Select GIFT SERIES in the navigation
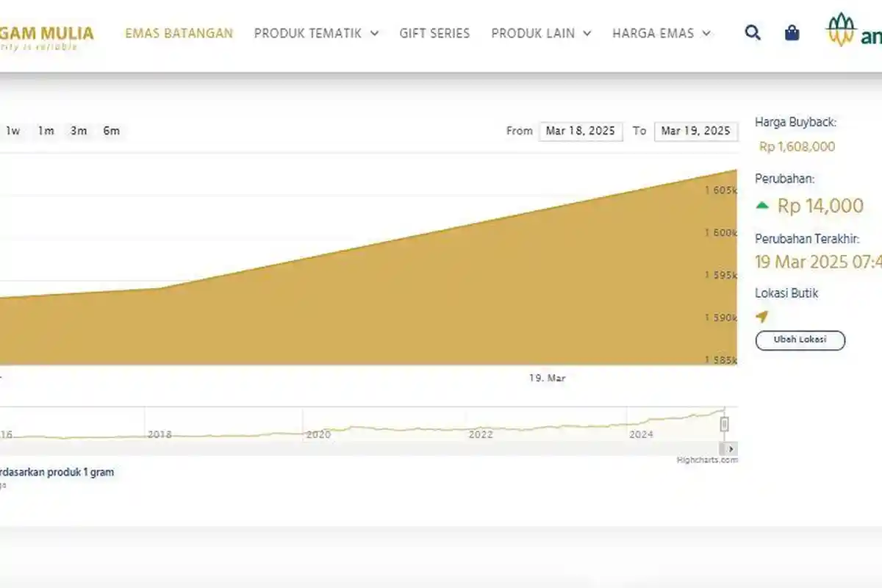Image resolution: width=882 pixels, height=588 pixels. tap(434, 33)
